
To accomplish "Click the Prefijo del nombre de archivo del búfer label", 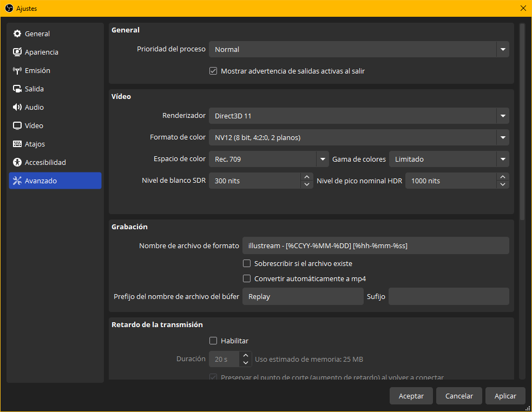I will coord(176,296).
